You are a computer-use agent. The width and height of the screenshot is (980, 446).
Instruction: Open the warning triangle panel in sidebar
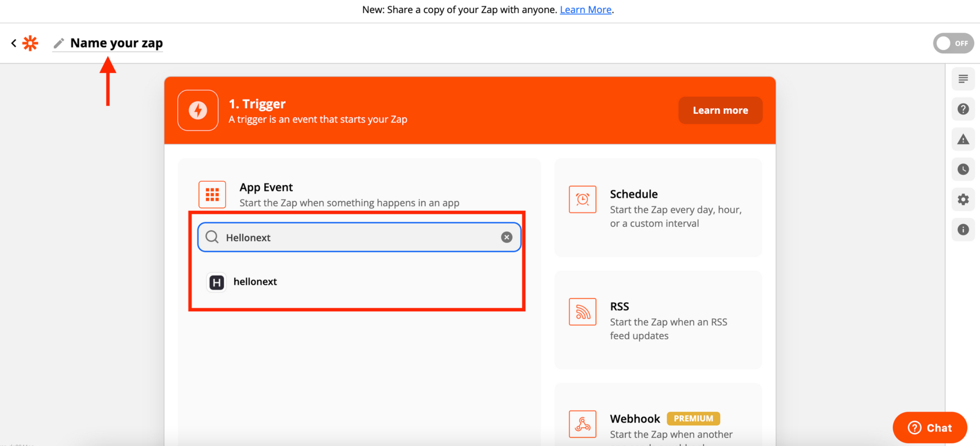click(x=963, y=139)
